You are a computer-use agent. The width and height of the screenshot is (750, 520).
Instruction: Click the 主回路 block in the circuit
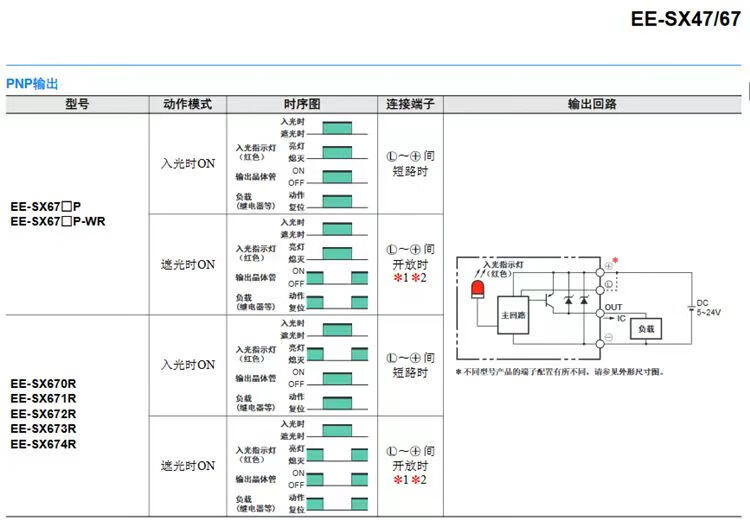[x=512, y=313]
